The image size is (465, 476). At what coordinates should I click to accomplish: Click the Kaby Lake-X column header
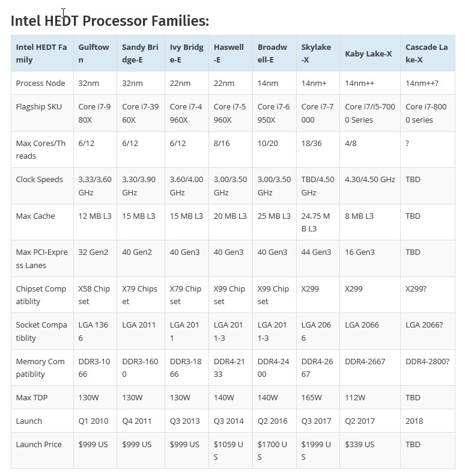pyautogui.click(x=368, y=53)
